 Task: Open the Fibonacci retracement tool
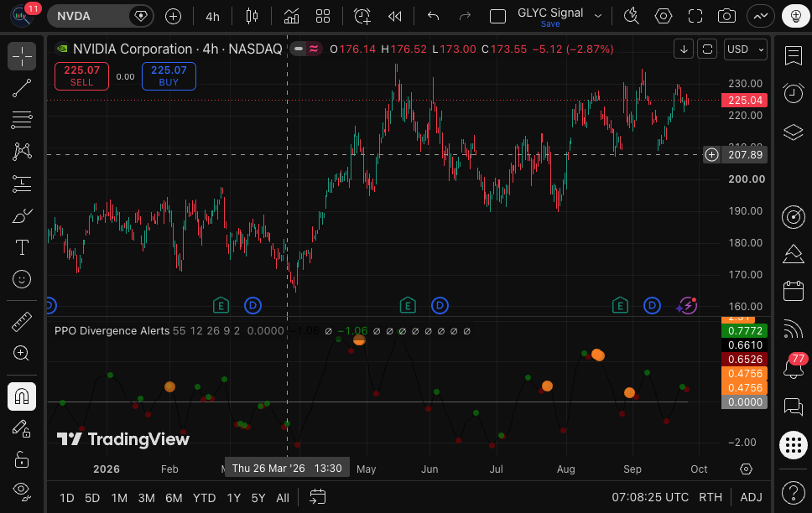click(22, 120)
